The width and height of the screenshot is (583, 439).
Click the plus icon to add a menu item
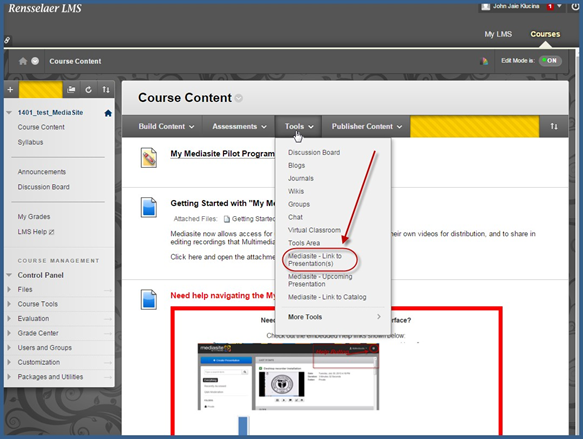click(x=10, y=90)
